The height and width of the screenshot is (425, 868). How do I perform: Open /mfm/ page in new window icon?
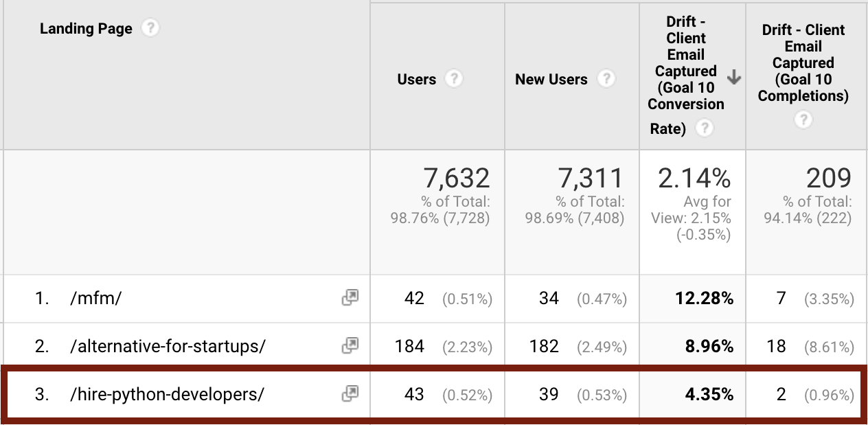pyautogui.click(x=350, y=298)
